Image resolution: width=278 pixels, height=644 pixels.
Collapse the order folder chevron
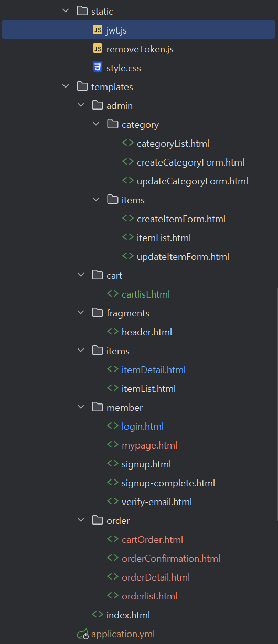[x=80, y=520]
